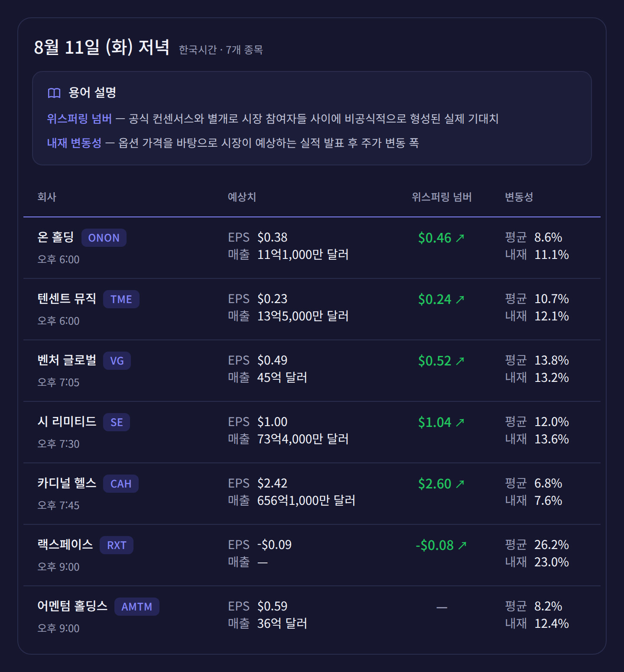The height and width of the screenshot is (672, 624).
Task: Click the CAH ticker badge
Action: pos(121,484)
